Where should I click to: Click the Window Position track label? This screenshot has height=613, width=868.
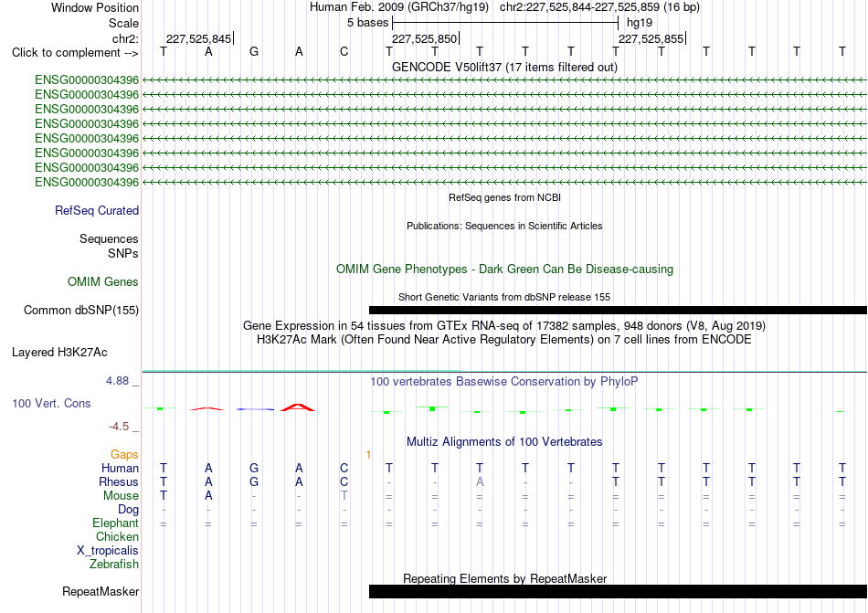pyautogui.click(x=95, y=7)
